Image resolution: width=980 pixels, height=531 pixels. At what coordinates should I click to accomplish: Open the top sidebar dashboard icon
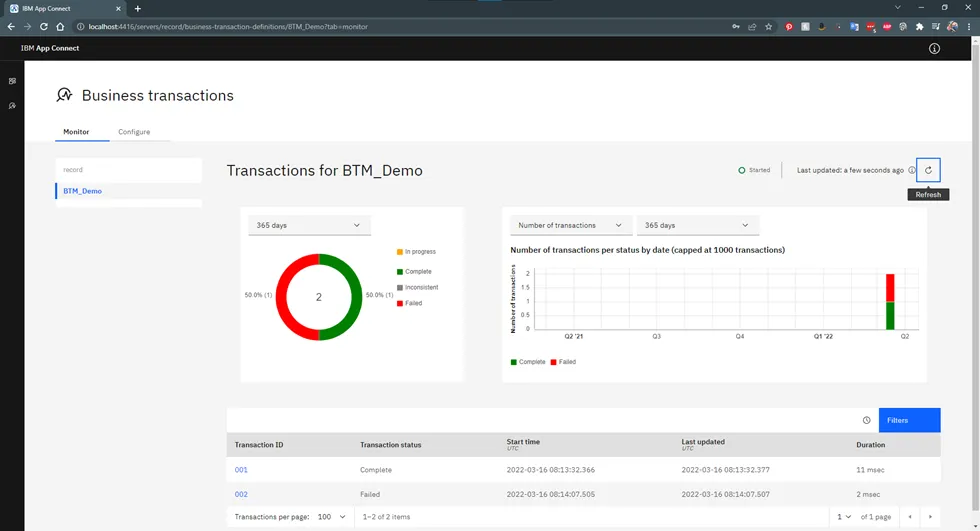12,81
